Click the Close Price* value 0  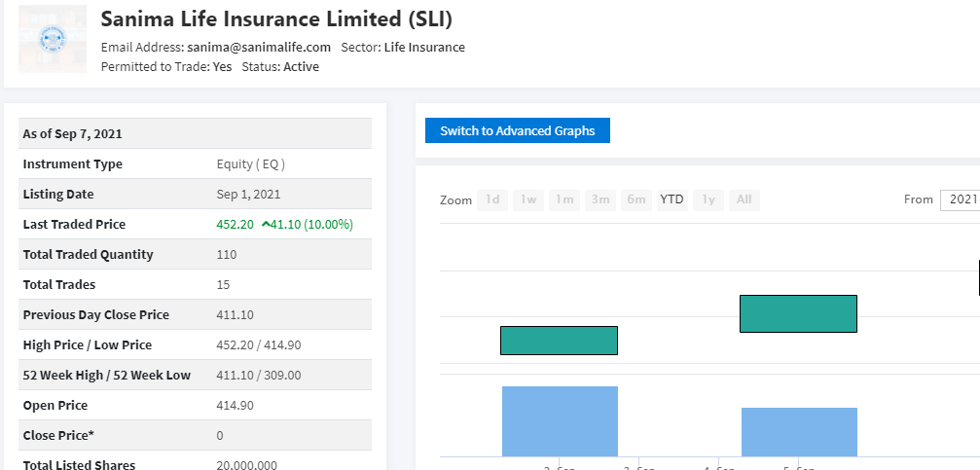(x=219, y=436)
